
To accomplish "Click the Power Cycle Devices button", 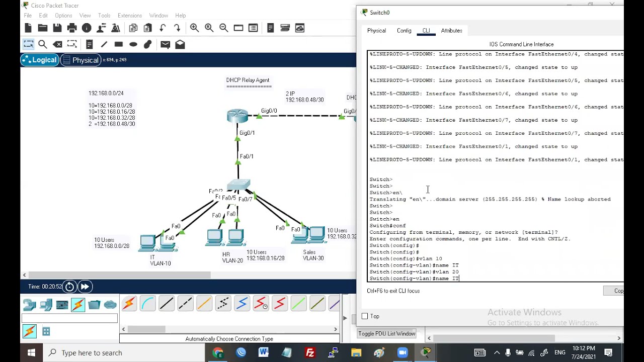I will point(69,287).
